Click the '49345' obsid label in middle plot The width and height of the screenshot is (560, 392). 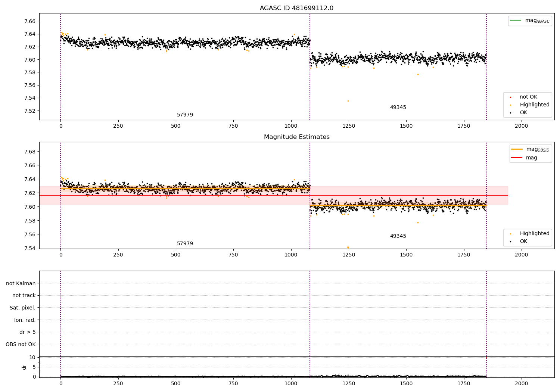(398, 236)
